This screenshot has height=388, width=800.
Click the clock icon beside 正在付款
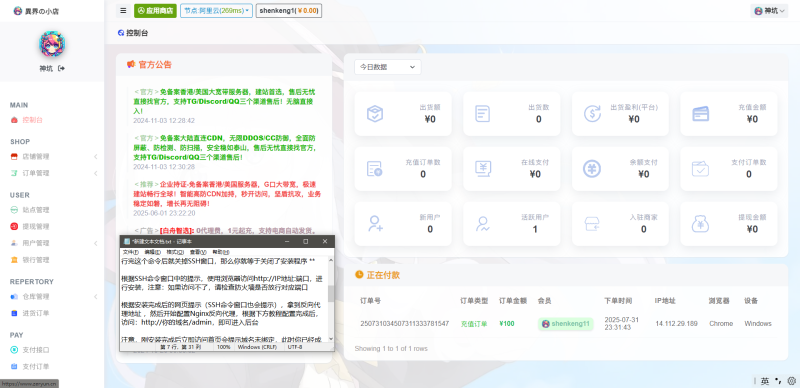point(359,275)
